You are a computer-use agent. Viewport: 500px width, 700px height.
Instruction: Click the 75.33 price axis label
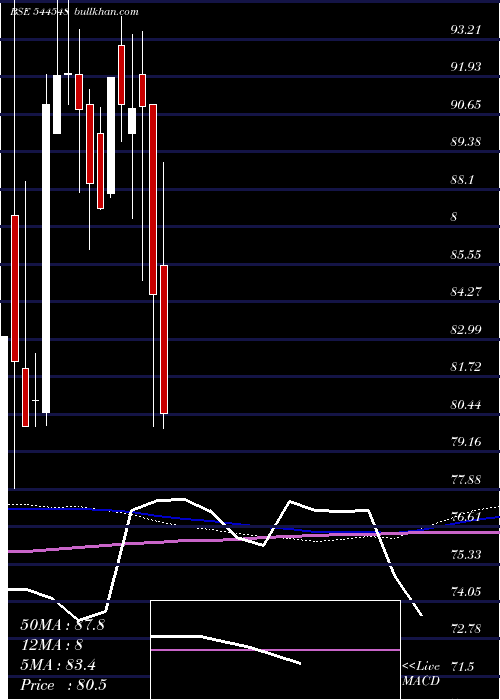coord(467,554)
